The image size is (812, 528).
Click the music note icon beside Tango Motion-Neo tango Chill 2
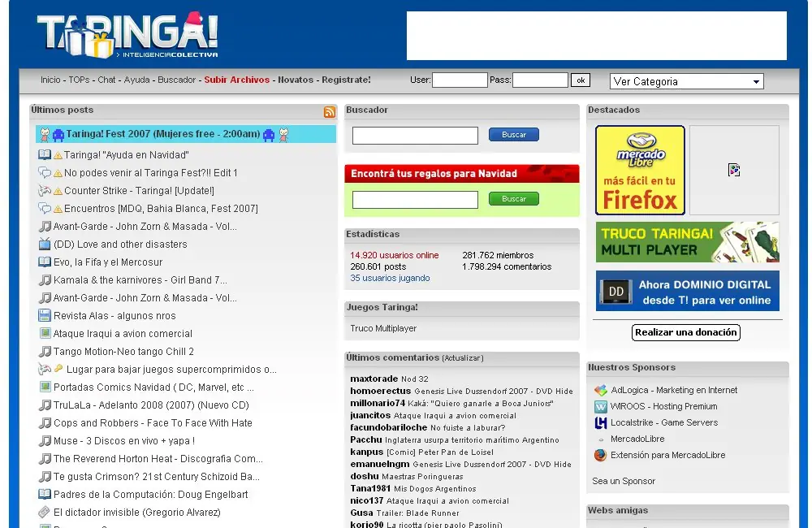click(x=45, y=351)
